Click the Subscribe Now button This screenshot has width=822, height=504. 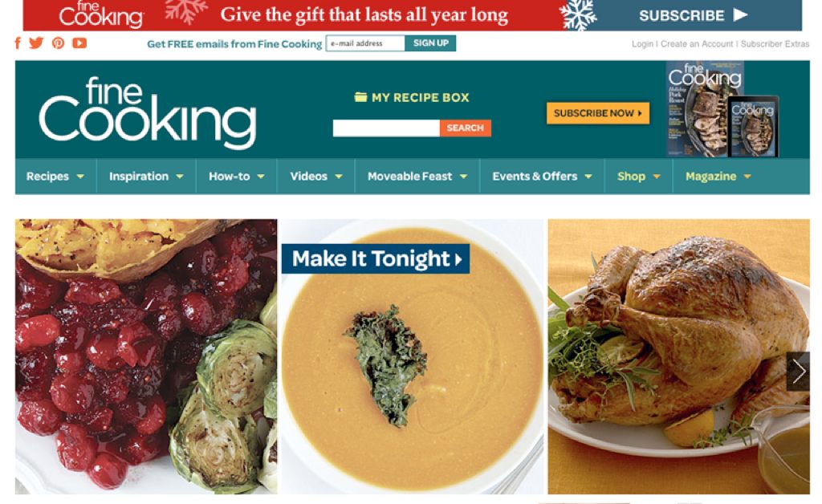(597, 113)
